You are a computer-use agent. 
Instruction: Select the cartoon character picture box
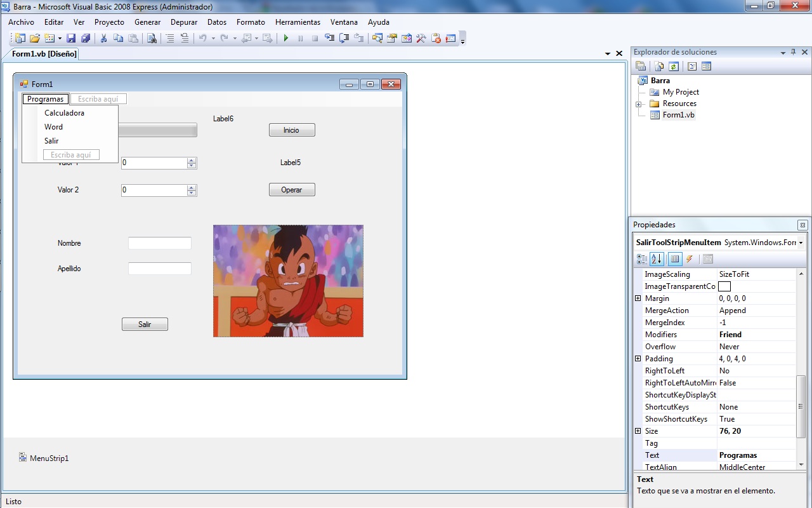288,281
